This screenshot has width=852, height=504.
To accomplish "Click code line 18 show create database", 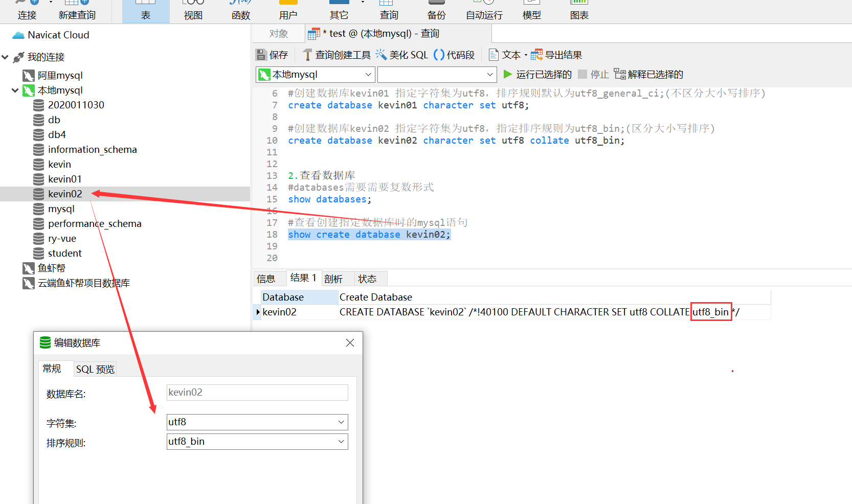I will 369,235.
